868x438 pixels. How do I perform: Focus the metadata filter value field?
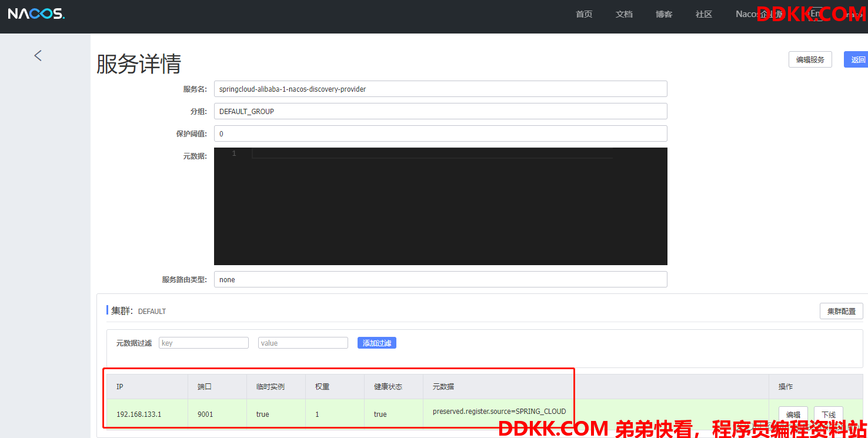[x=303, y=343]
